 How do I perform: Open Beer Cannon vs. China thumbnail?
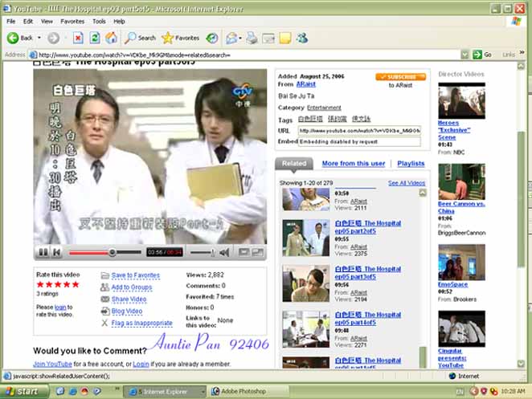[461, 181]
